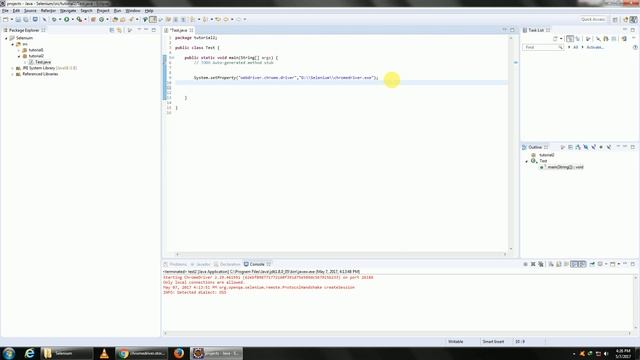Screen dimensions: 640x360
Task: Click the Back navigation arrow in toolbar
Action: (226, 19)
